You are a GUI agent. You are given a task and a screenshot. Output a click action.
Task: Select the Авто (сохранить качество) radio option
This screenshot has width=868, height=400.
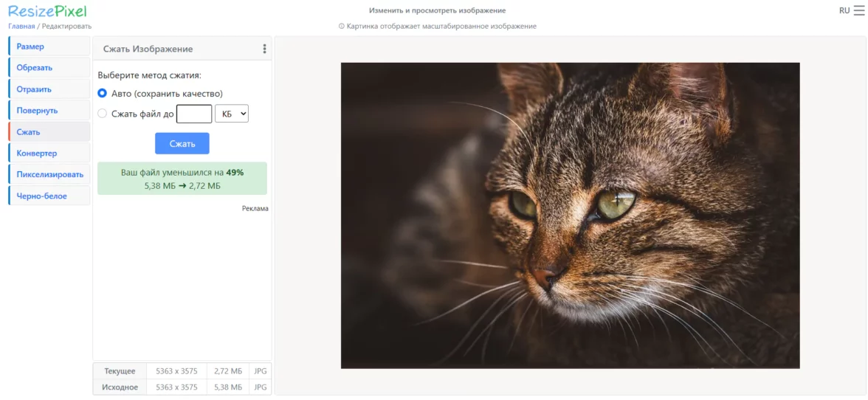(103, 94)
